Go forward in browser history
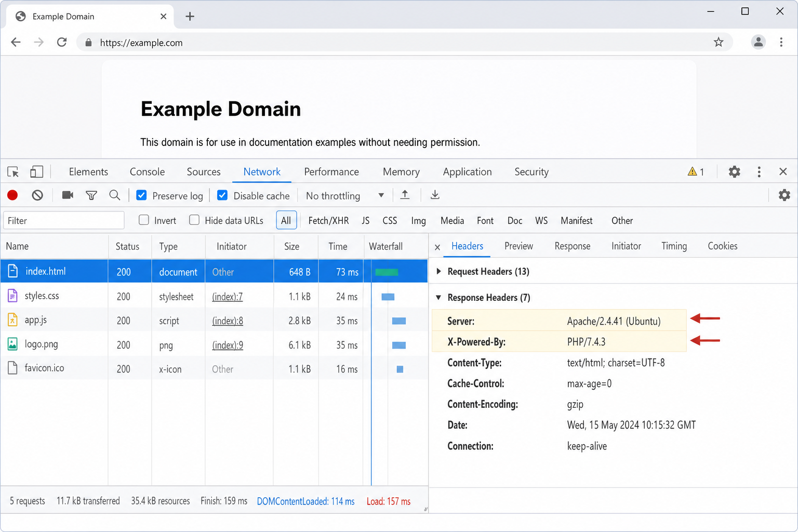Viewport: 798px width, 532px height. point(39,42)
